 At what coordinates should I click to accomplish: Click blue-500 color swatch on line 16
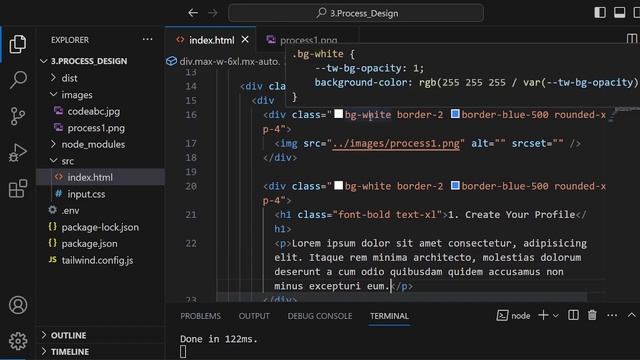[455, 114]
